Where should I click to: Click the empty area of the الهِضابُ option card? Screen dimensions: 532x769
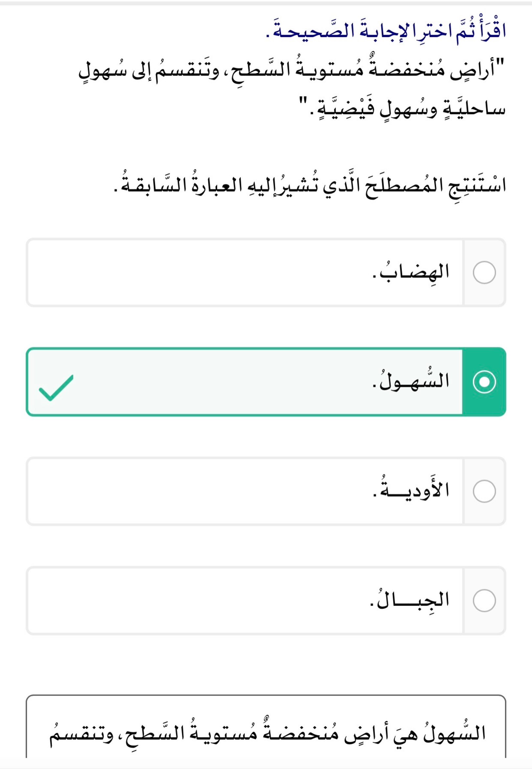tap(200, 273)
